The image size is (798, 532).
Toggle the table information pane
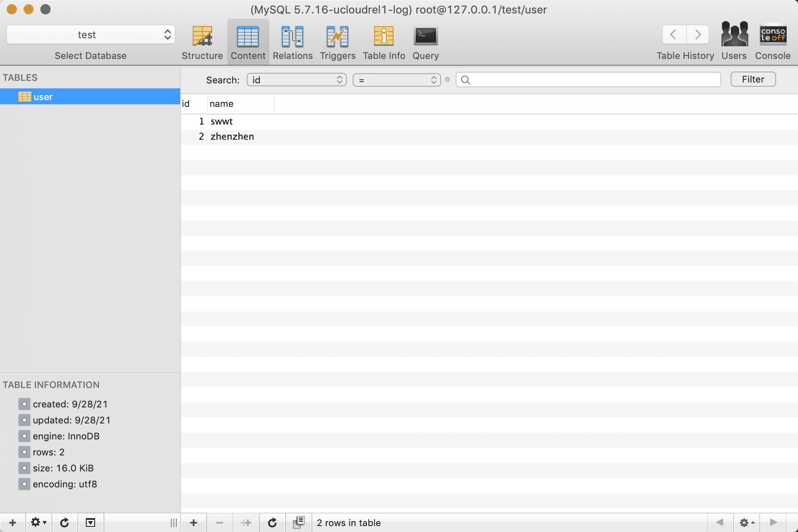pos(90,522)
